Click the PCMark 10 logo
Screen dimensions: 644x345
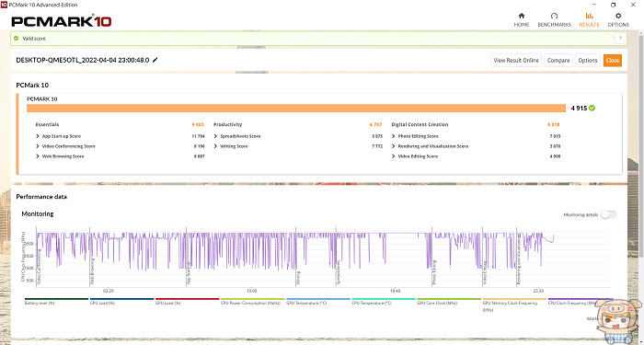click(x=62, y=21)
